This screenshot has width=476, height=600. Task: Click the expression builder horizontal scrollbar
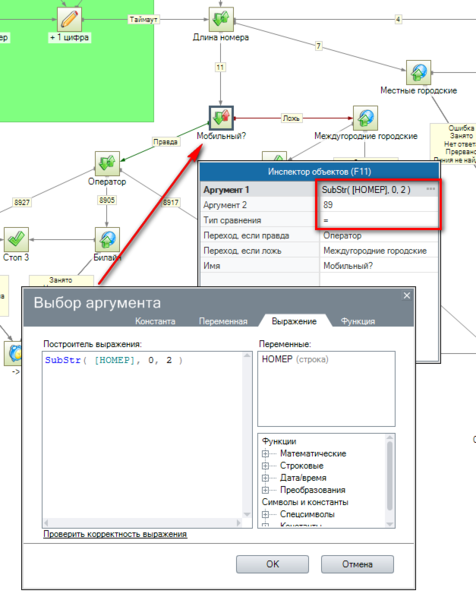click(142, 523)
